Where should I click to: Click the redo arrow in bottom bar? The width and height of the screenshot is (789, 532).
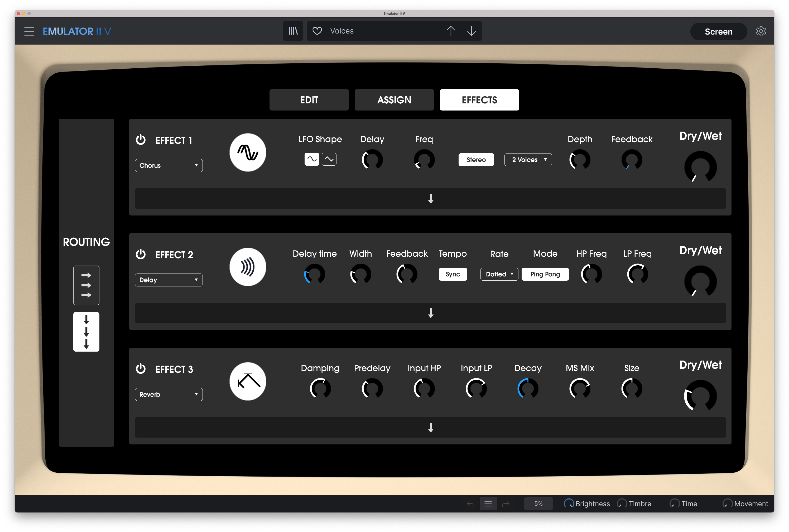click(x=506, y=504)
